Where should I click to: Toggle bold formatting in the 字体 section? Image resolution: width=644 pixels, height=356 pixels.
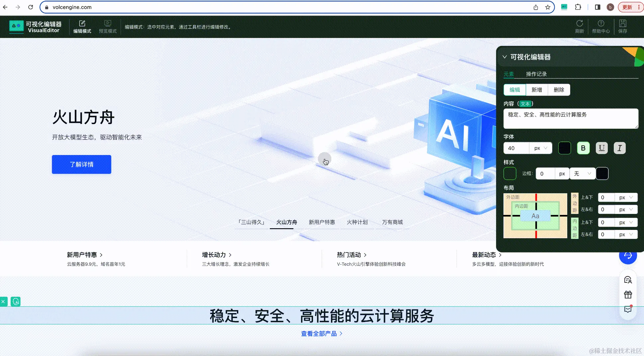583,148
